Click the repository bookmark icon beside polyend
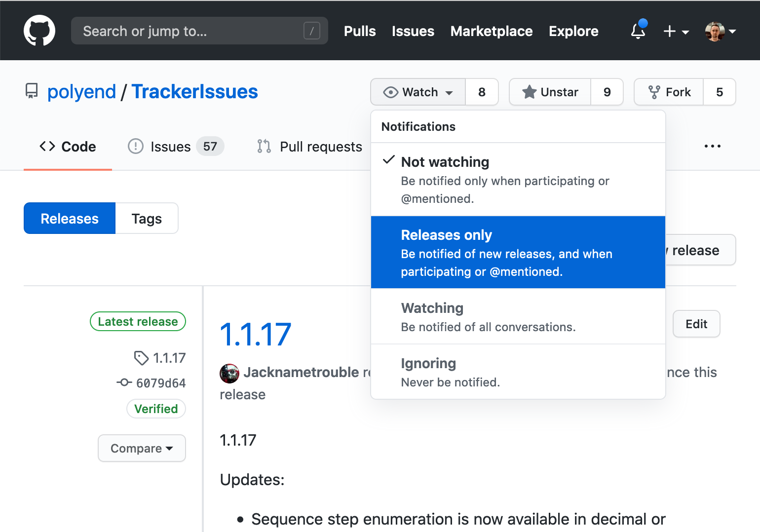This screenshot has width=760, height=532. point(32,91)
